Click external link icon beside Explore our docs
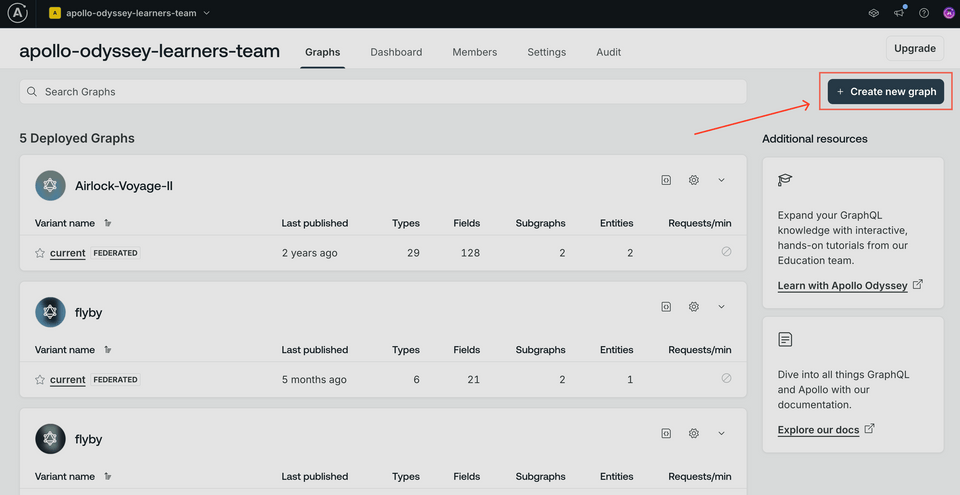 869,429
